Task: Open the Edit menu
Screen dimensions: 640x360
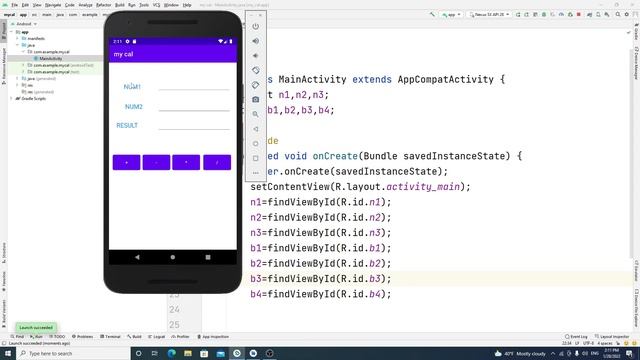Action: tap(25, 5)
